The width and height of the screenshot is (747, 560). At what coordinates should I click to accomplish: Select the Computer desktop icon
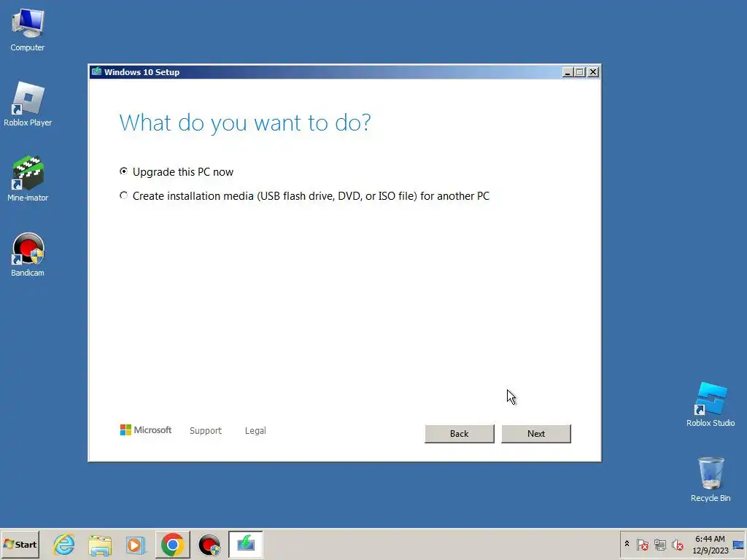click(28, 29)
